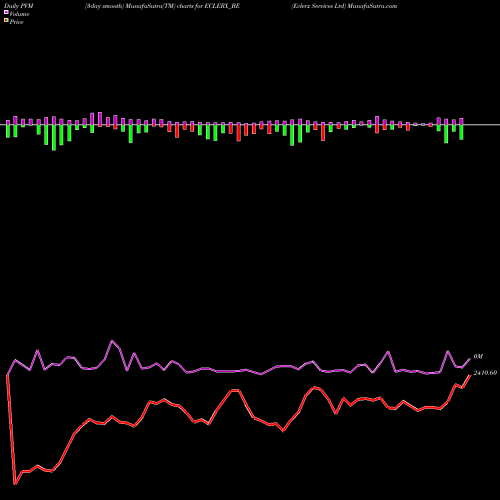500x500 pixels.
Task: Click the Eclerx Services Ltd MunafaSutra.com label
Action: click(x=344, y=6)
